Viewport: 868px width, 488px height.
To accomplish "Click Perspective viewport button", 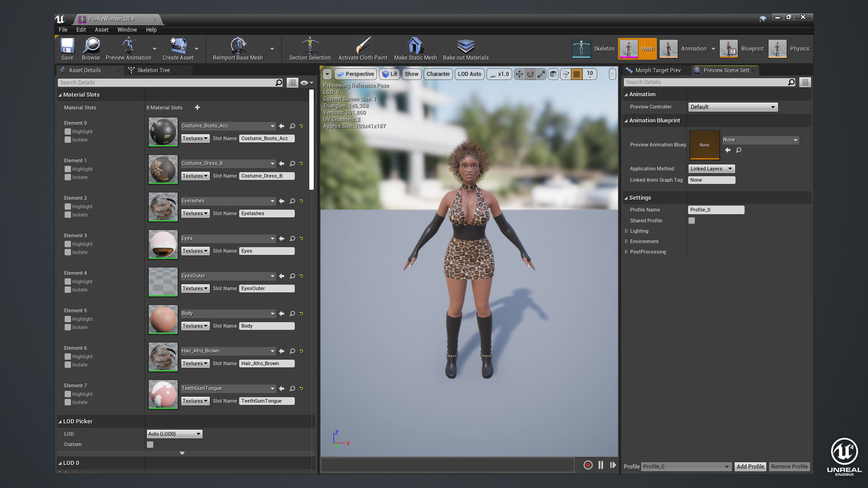I will (356, 74).
